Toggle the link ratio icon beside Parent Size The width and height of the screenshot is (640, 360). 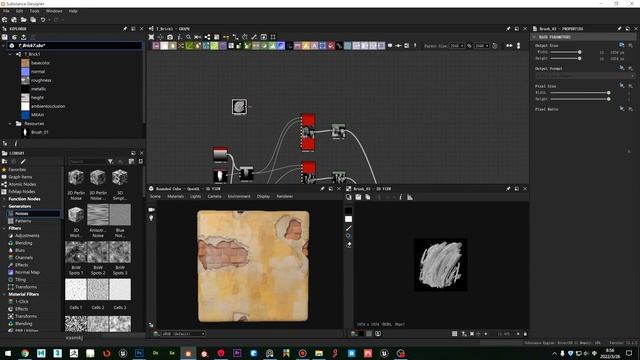coord(469,46)
